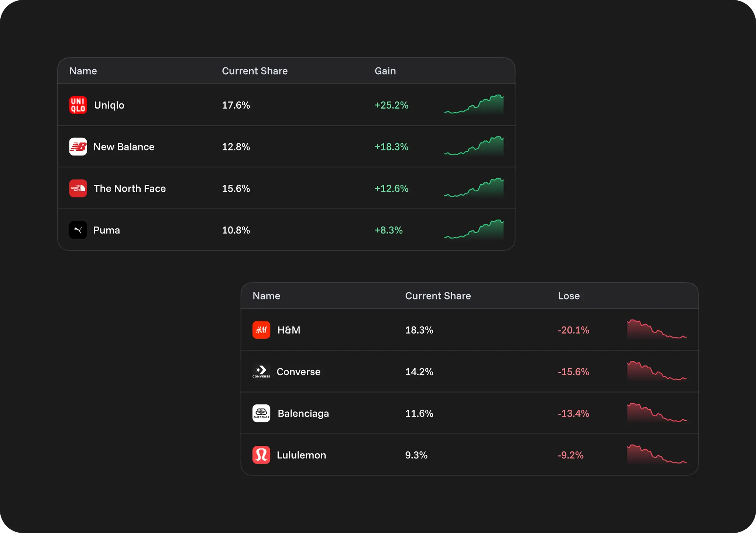The width and height of the screenshot is (756, 533).
Task: Select the Name header in losers table
Action: (x=266, y=295)
